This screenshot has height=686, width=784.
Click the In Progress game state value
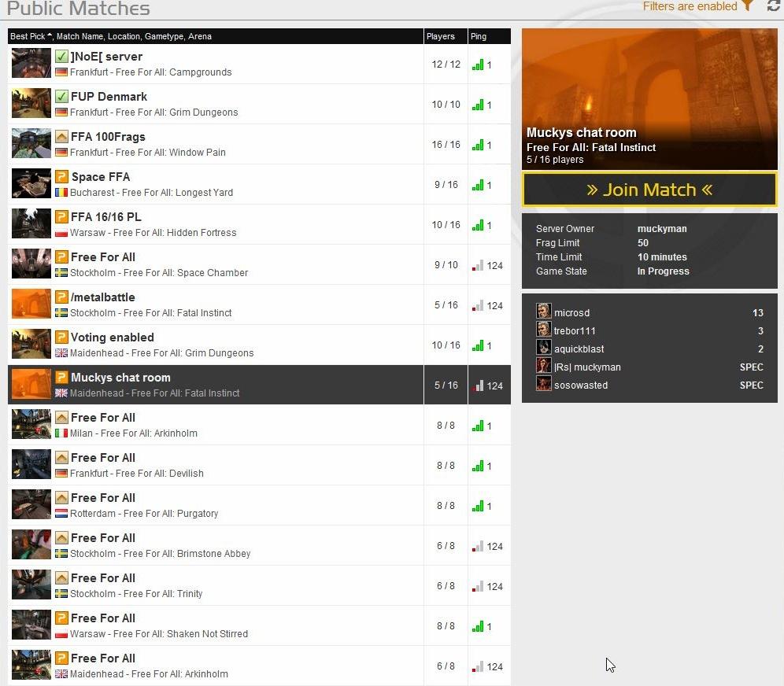[x=663, y=271]
